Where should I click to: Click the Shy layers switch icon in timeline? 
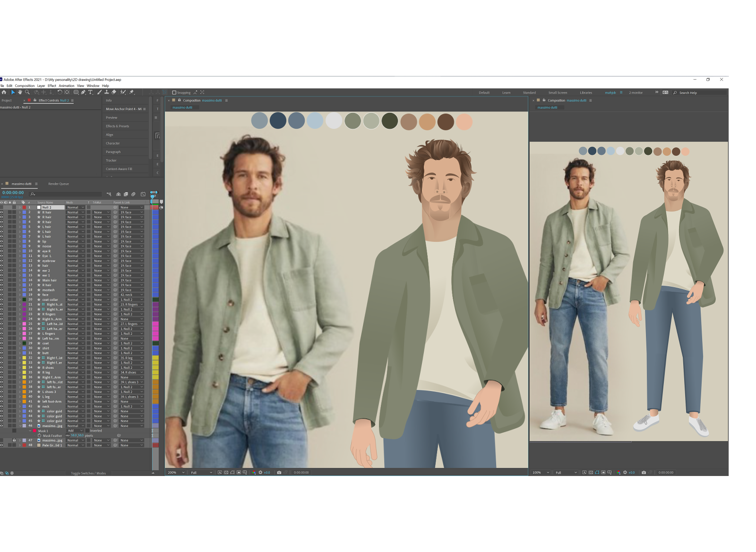click(119, 194)
